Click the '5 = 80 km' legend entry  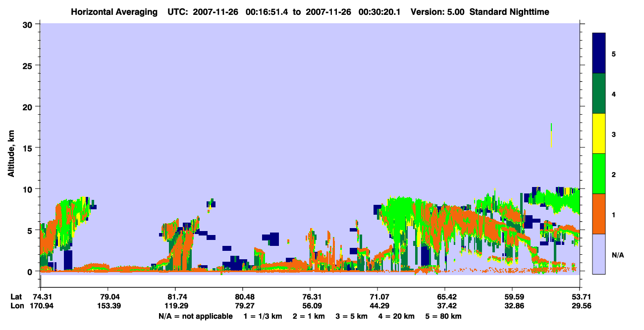point(443,316)
